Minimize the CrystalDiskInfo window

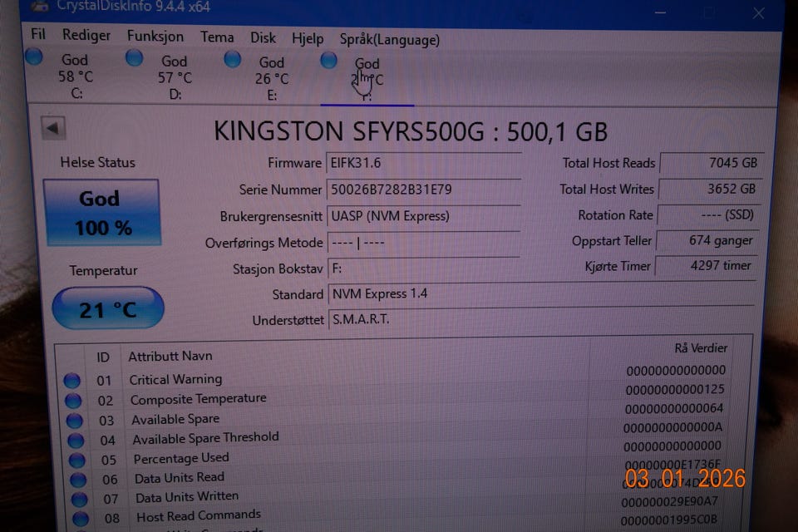[661, 12]
